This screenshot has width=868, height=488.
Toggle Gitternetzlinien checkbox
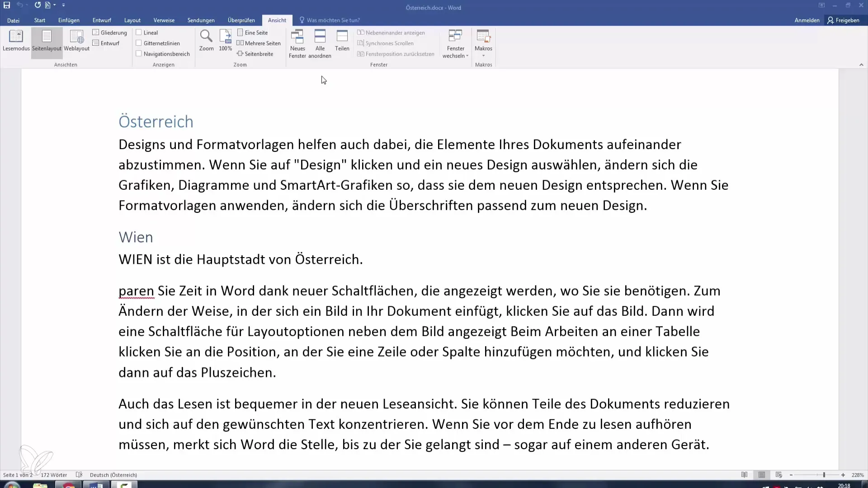tap(139, 43)
